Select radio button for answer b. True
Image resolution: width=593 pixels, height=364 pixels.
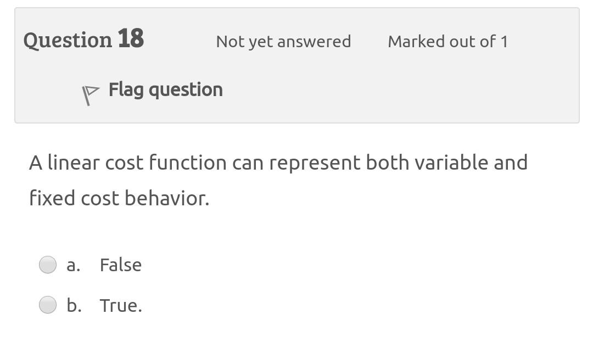48,305
